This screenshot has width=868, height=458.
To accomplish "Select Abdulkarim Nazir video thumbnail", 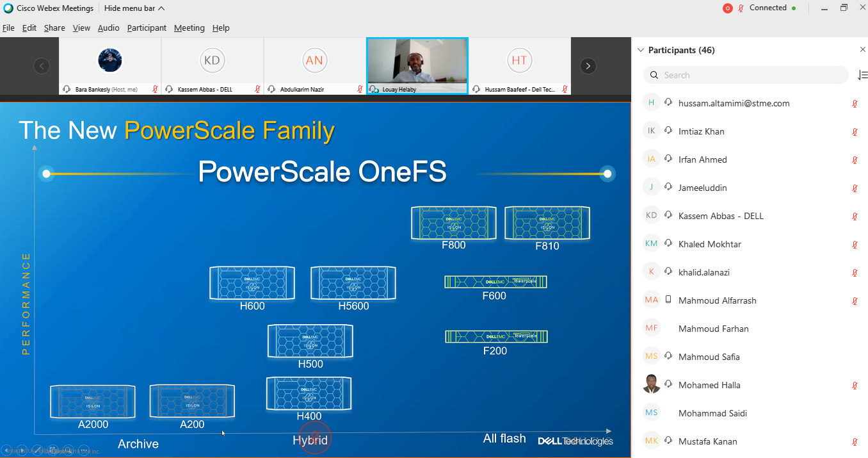I will point(315,66).
